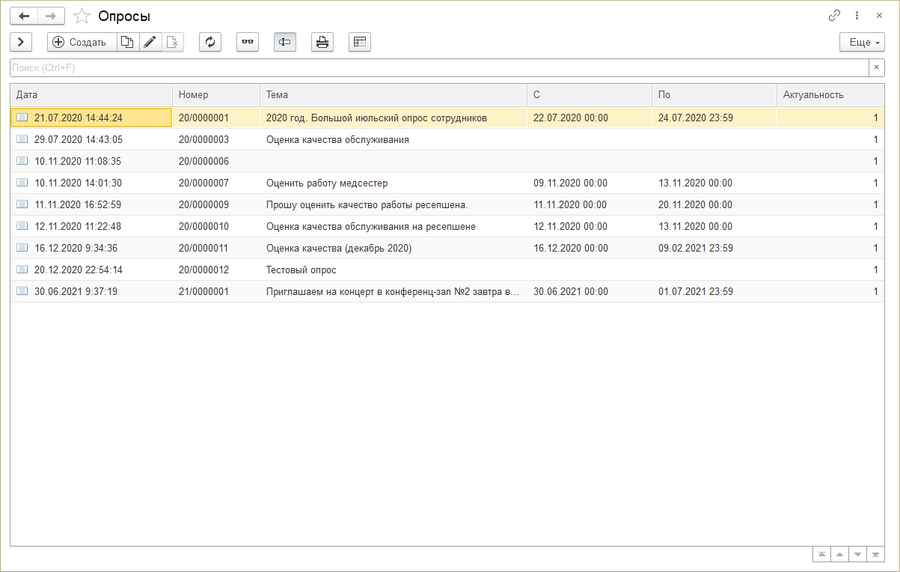The height and width of the screenshot is (572, 900).
Task: Click the glasses view icon
Action: coord(247,42)
